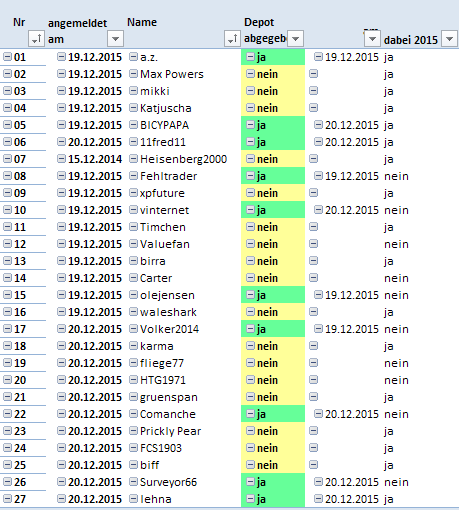Collapse row 27 using its minus button
Image resolution: width=459 pixels, height=510 pixels.
click(x=7, y=499)
